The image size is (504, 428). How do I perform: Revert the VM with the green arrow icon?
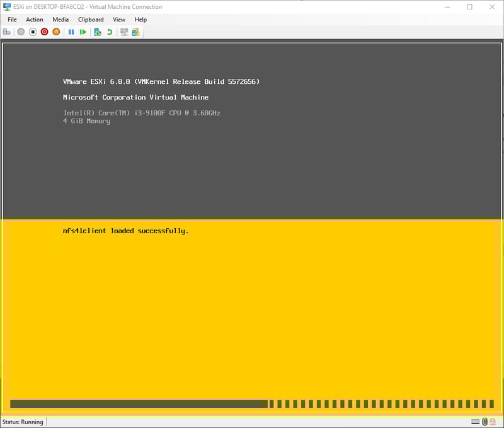tap(110, 32)
